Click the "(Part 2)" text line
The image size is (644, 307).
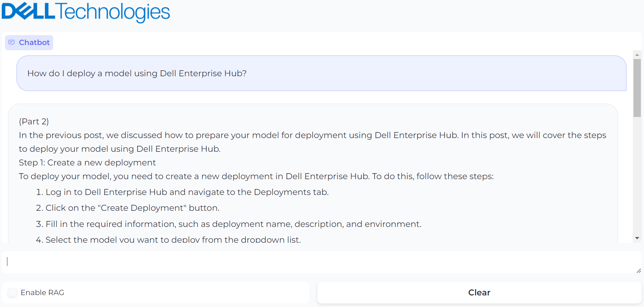[x=34, y=122]
